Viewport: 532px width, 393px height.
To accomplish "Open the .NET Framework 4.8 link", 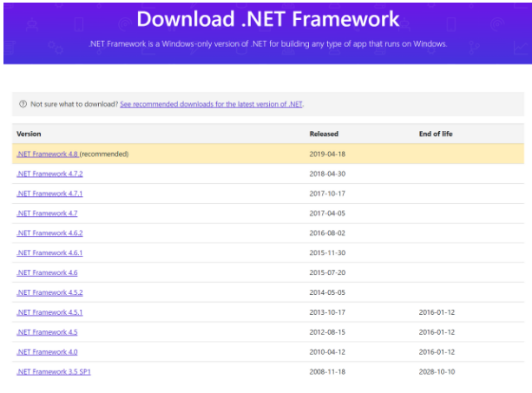I will (47, 154).
